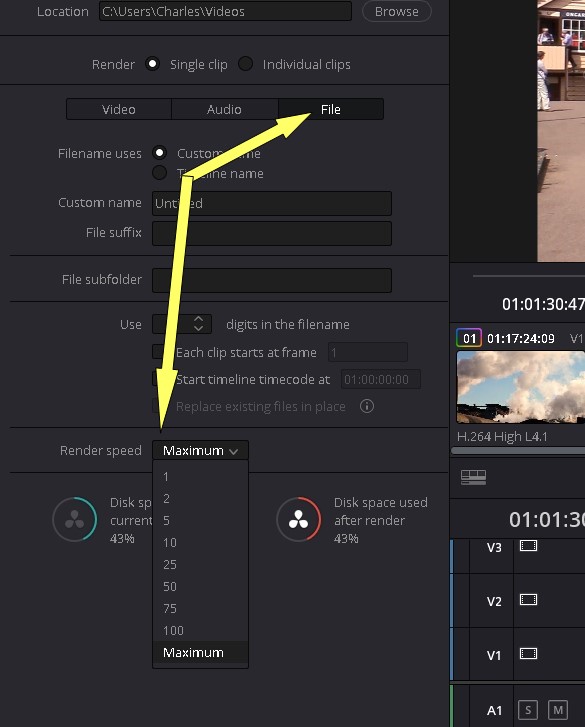This screenshot has width=585, height=727.
Task: Collapse the Render speed Maximum dropdown
Action: [200, 450]
